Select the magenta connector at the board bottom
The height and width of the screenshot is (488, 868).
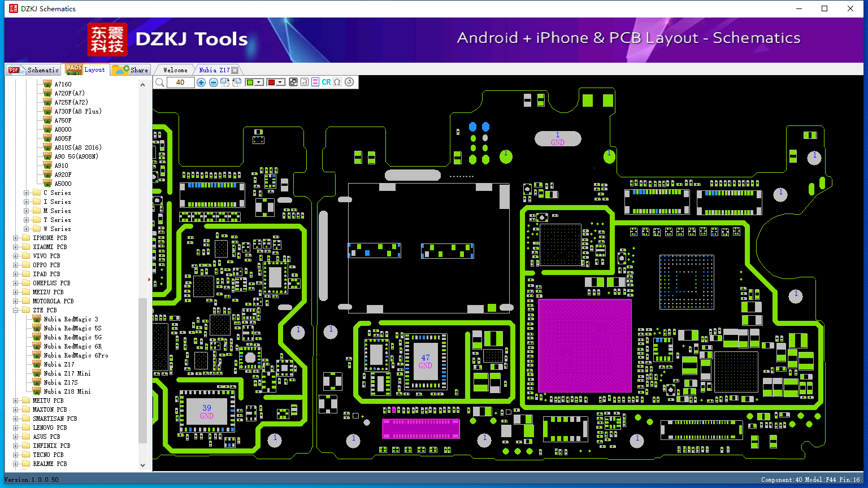421,429
